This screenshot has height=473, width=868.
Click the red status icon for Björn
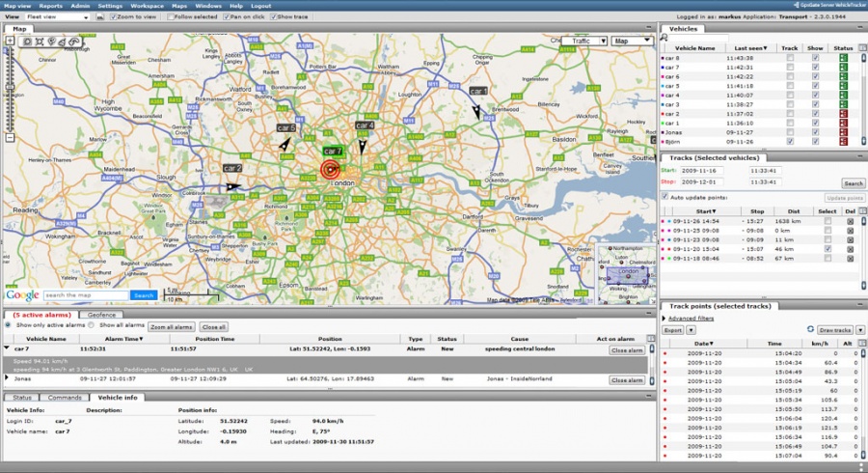point(843,142)
